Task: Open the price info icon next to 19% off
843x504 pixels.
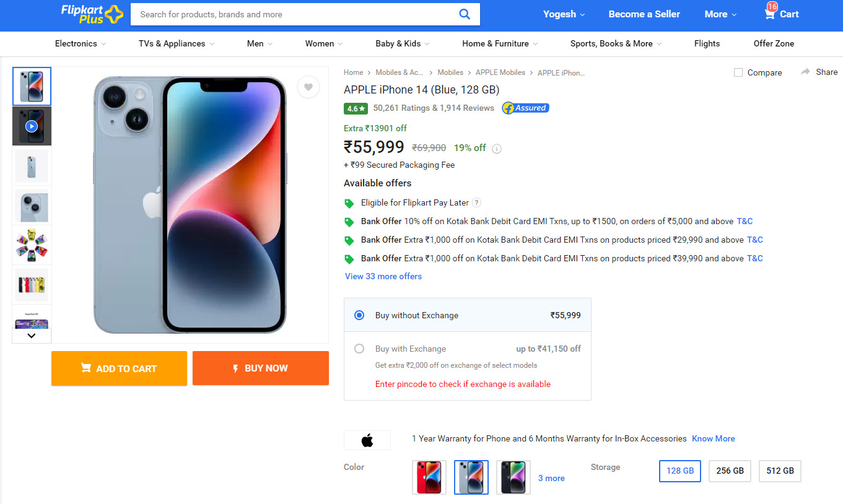Action: coord(497,149)
